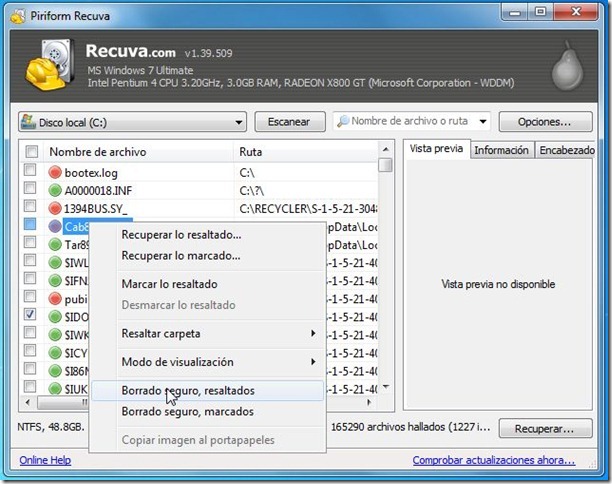The image size is (612, 484).
Task: Switch to the Vista previa tab
Action: tap(436, 149)
